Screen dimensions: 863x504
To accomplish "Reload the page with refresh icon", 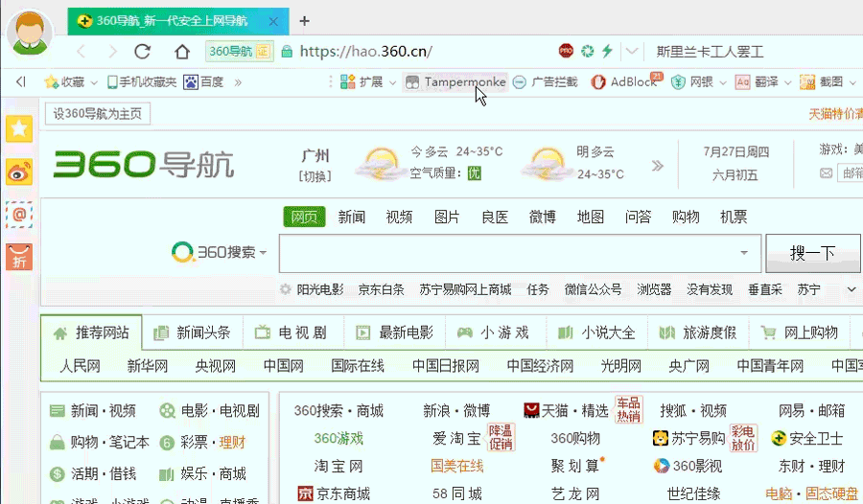I will point(143,52).
